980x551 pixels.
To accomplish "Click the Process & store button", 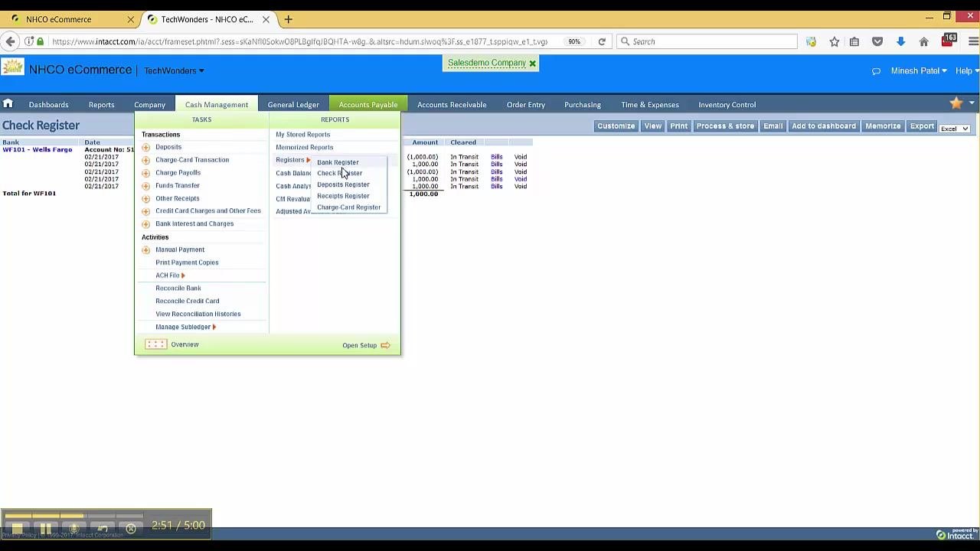I will pyautogui.click(x=725, y=126).
